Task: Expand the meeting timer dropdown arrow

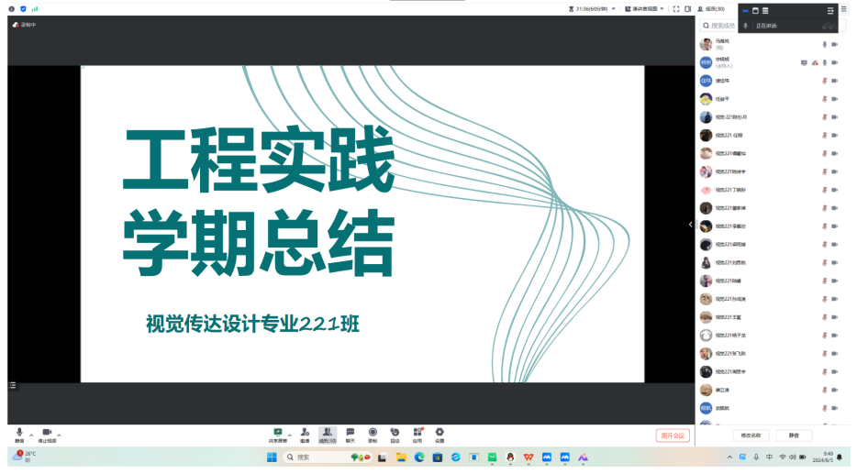Action: [614, 9]
